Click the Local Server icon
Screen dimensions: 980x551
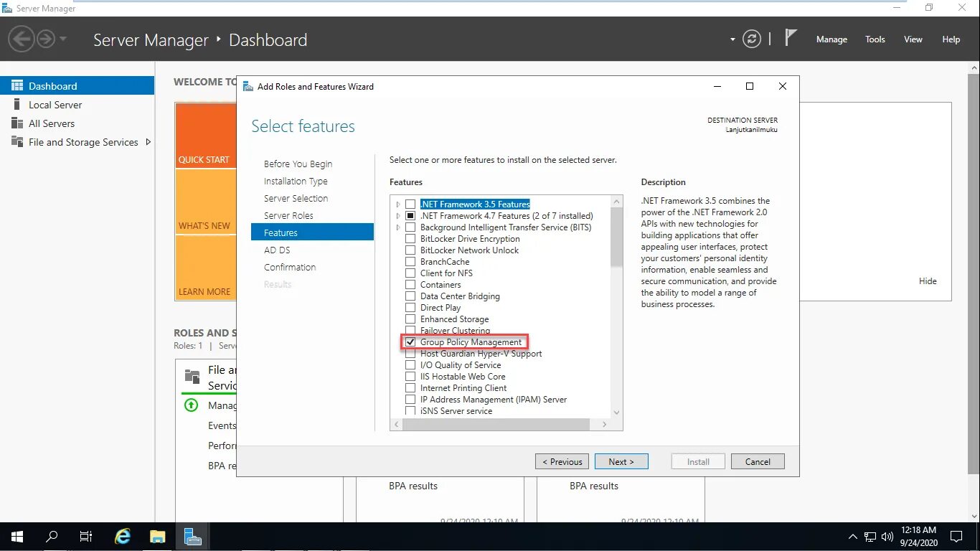click(17, 105)
